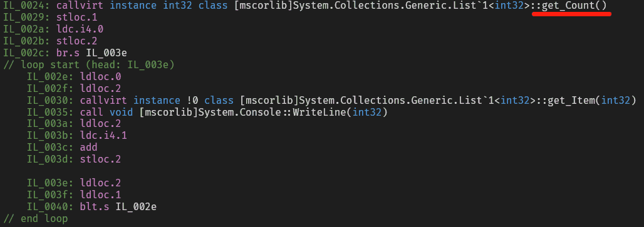Click the add opcode at IL_003c
Image resolution: width=644 pixels, height=227 pixels.
[x=89, y=148]
